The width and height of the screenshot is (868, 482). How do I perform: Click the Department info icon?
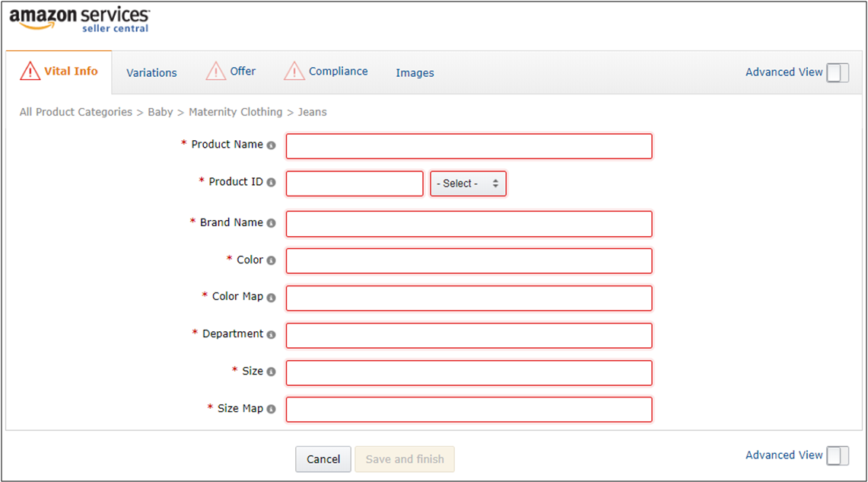click(272, 335)
